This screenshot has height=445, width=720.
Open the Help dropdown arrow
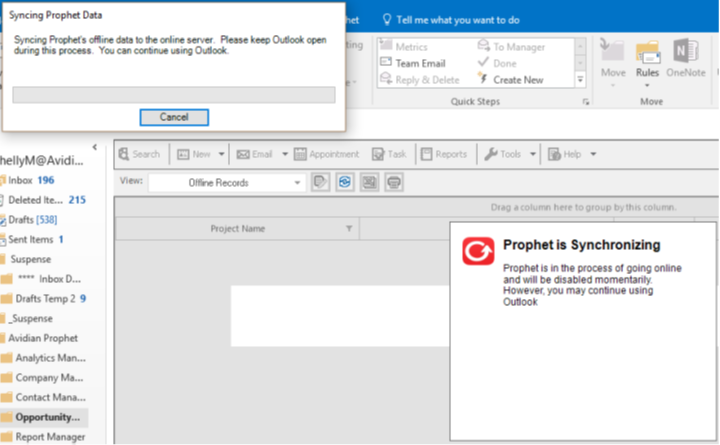tap(593, 154)
